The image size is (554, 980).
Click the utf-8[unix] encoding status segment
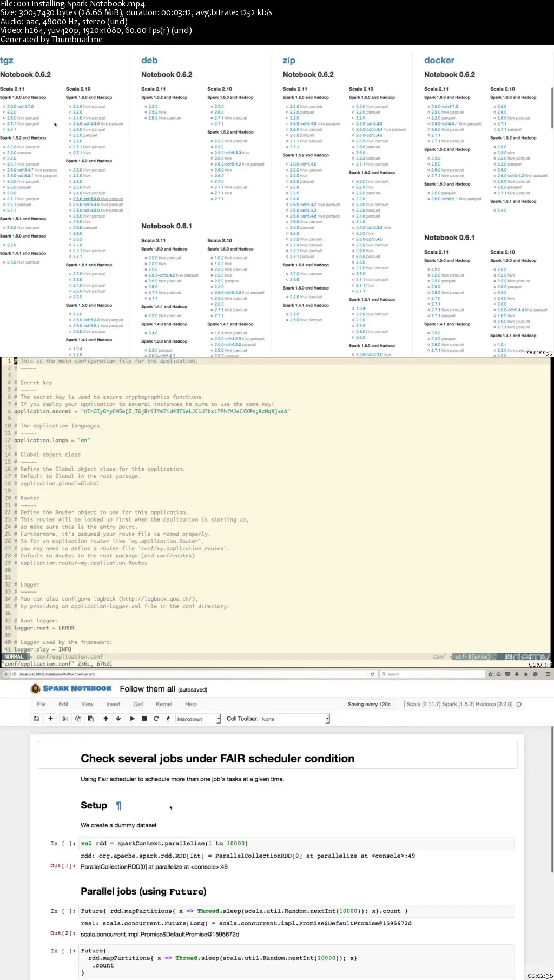[x=472, y=657]
